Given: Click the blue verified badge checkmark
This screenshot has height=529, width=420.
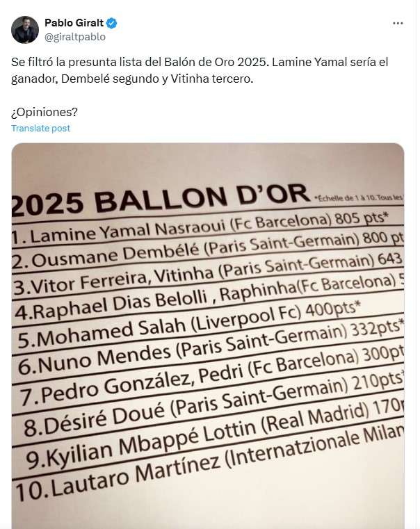Looking at the screenshot, I should 112,23.
